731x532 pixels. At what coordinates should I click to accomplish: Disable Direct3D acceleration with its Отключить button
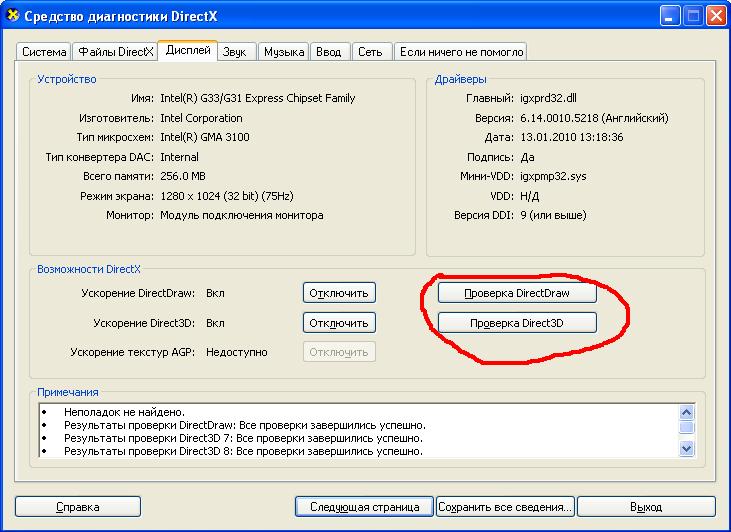tap(339, 323)
